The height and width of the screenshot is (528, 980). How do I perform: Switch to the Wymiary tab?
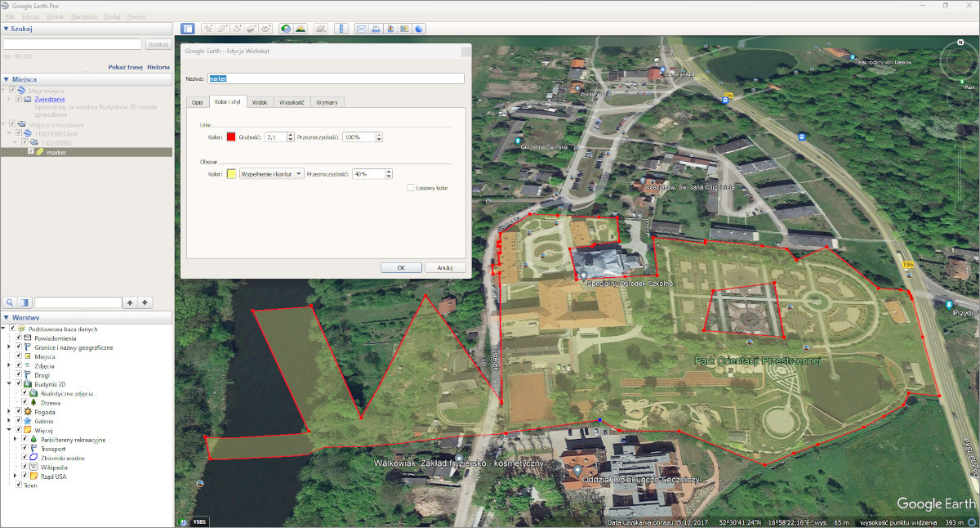(327, 102)
